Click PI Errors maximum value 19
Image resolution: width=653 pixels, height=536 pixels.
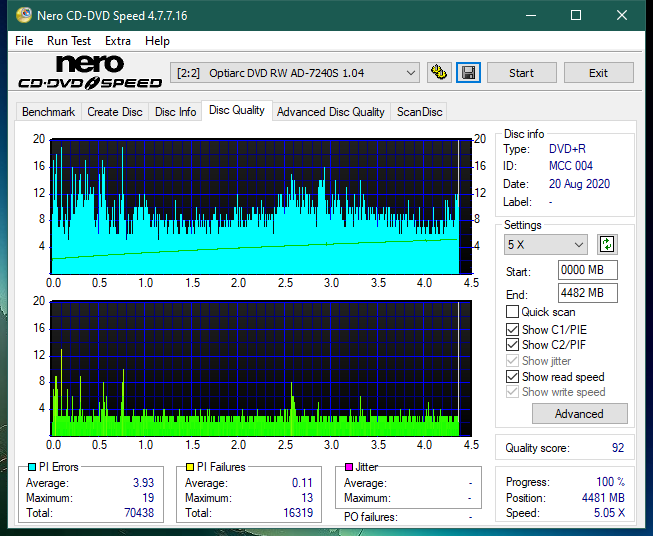pos(148,498)
